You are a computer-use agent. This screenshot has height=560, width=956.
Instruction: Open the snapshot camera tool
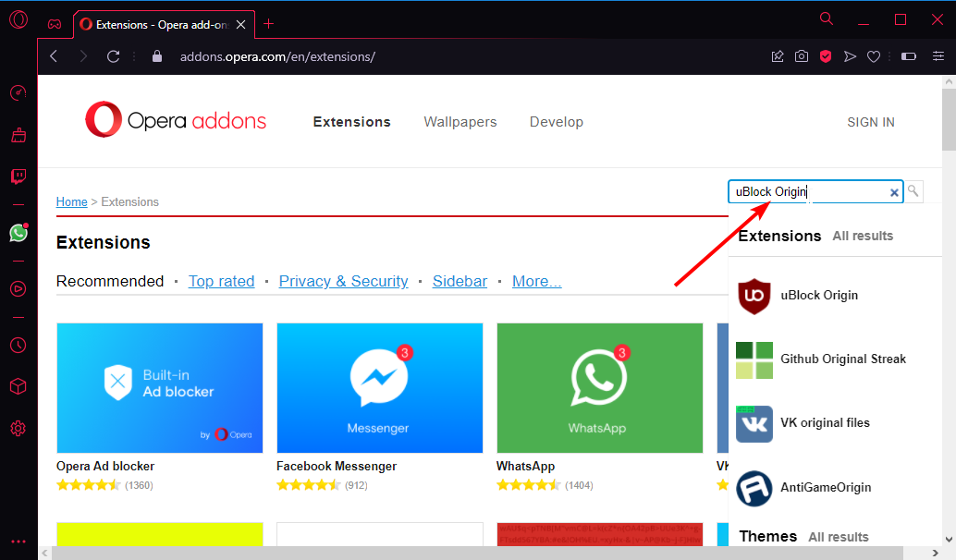[802, 56]
